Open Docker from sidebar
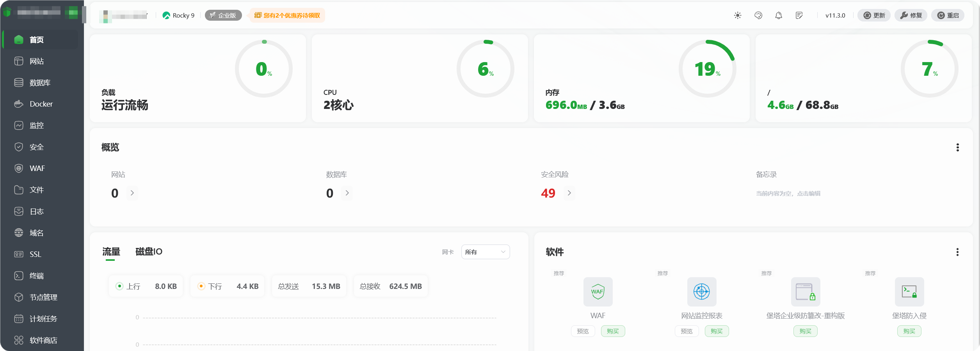 (x=41, y=104)
